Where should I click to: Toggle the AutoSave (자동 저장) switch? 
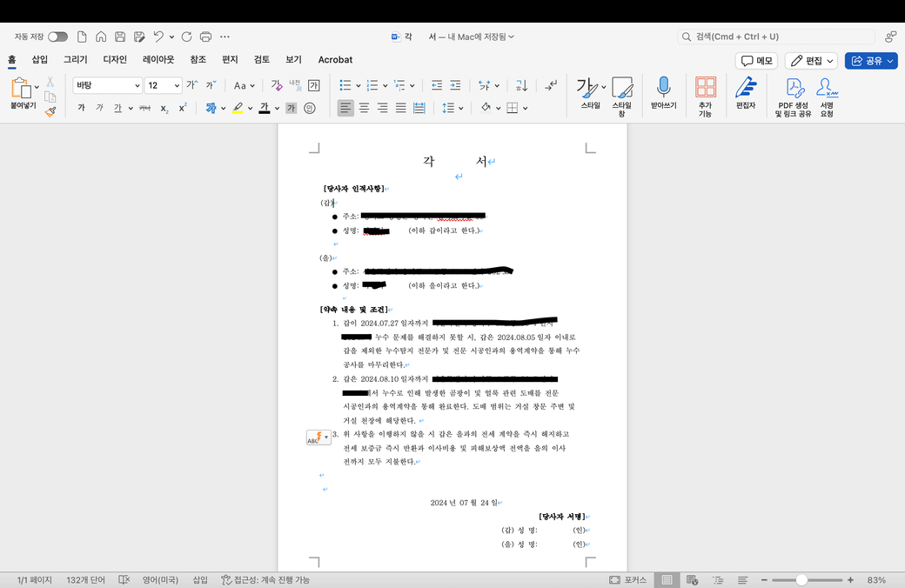57,37
